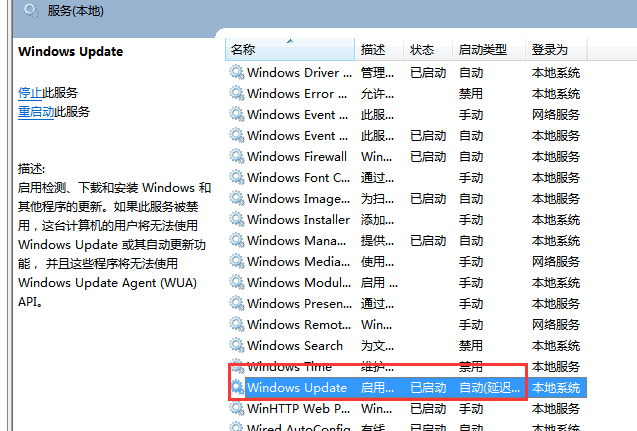Screen dimensions: 637x431
Task: Select the Windows Remot... service name
Action: pyautogui.click(x=299, y=325)
